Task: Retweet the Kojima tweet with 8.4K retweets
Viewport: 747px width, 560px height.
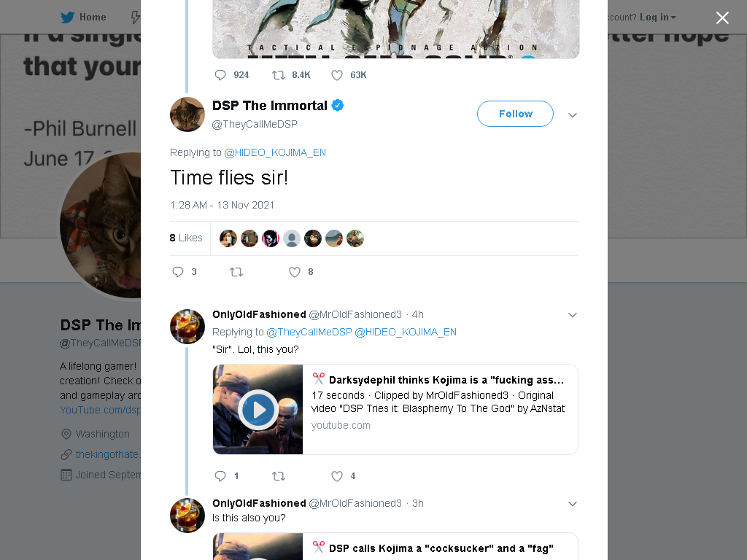Action: click(279, 75)
